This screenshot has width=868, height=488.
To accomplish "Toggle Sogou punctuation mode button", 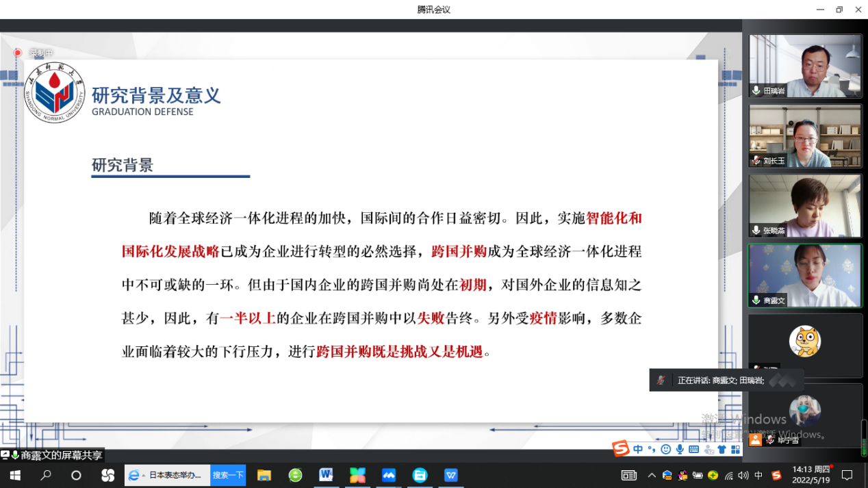I will point(652,450).
